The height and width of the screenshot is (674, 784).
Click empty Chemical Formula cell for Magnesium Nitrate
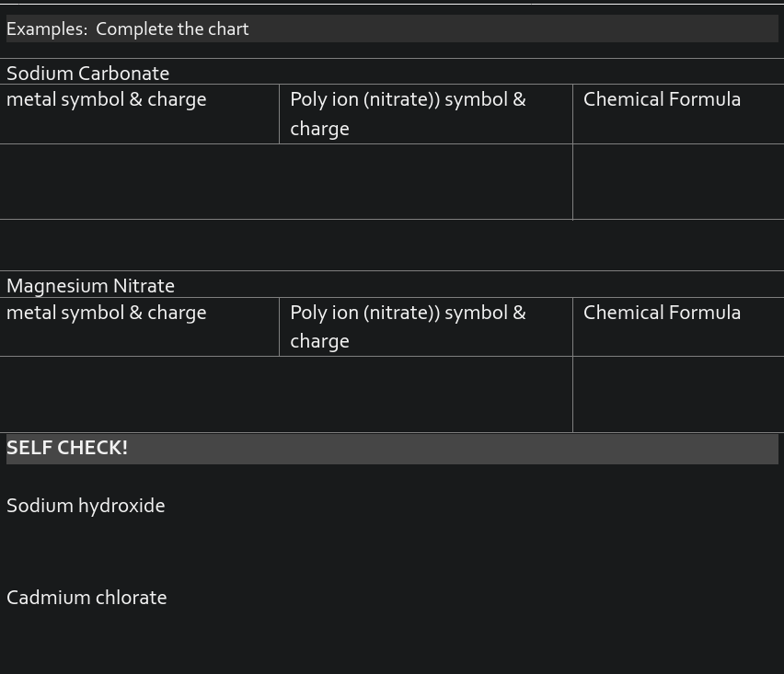[678, 394]
